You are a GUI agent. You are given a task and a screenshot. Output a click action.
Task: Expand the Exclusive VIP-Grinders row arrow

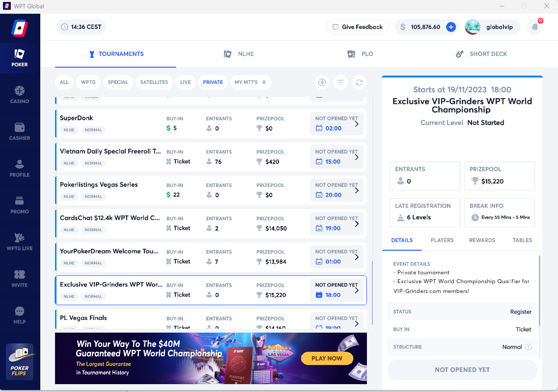[x=357, y=290]
